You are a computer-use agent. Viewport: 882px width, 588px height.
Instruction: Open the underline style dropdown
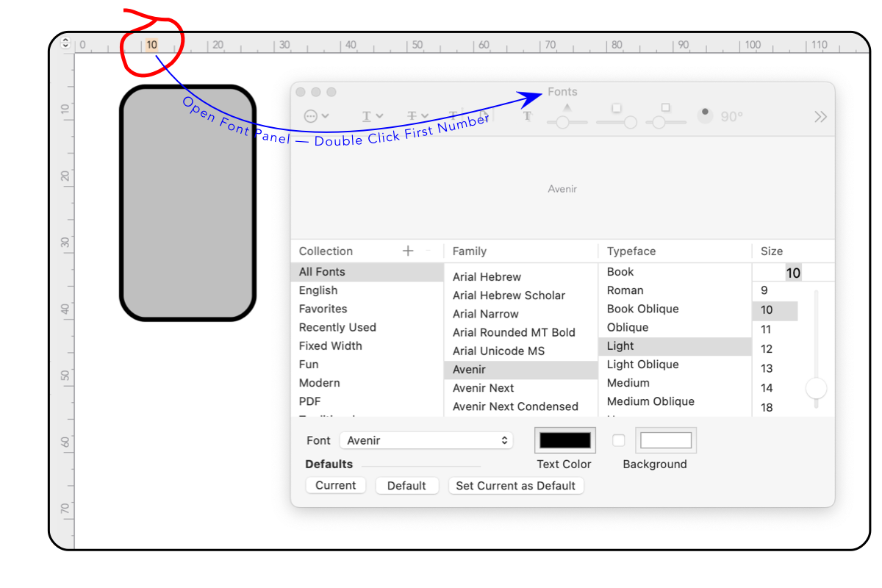point(373,116)
